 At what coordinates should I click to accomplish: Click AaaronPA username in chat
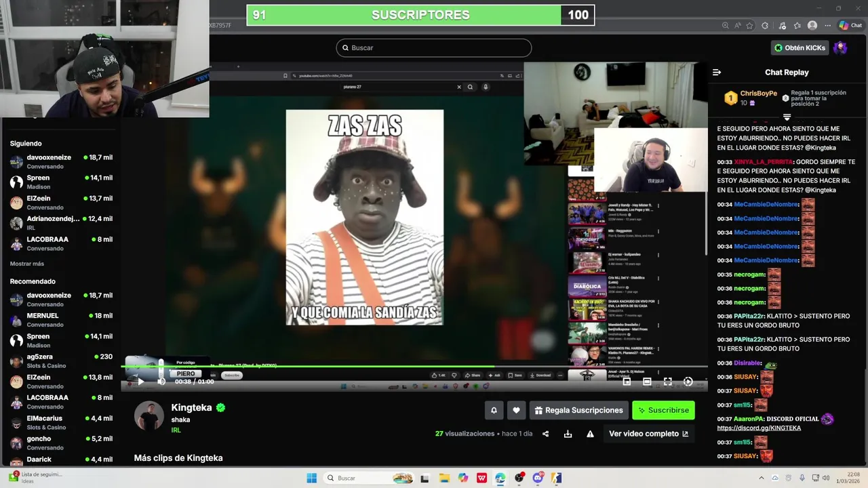749,419
